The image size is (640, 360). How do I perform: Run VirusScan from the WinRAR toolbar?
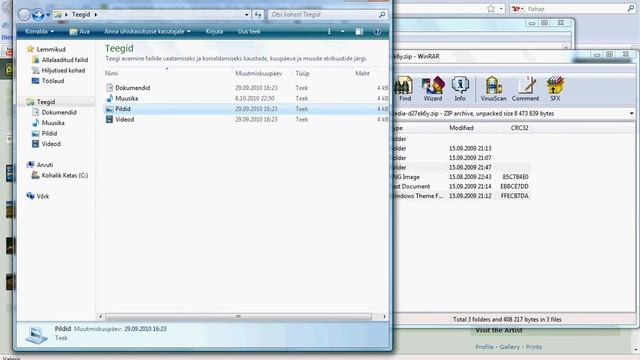point(493,89)
